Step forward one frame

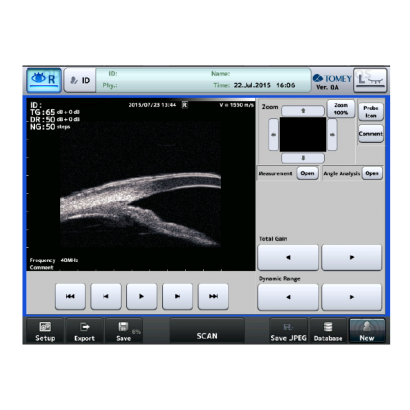pos(177,296)
